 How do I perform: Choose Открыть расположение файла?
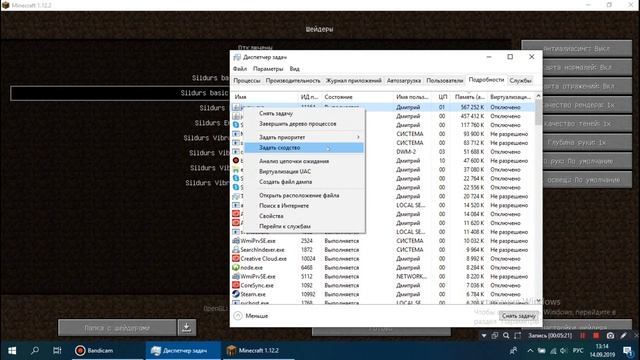[304, 195]
